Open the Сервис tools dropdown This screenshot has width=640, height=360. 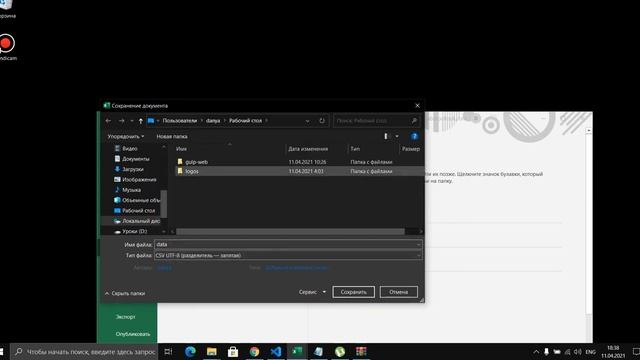coord(312,292)
